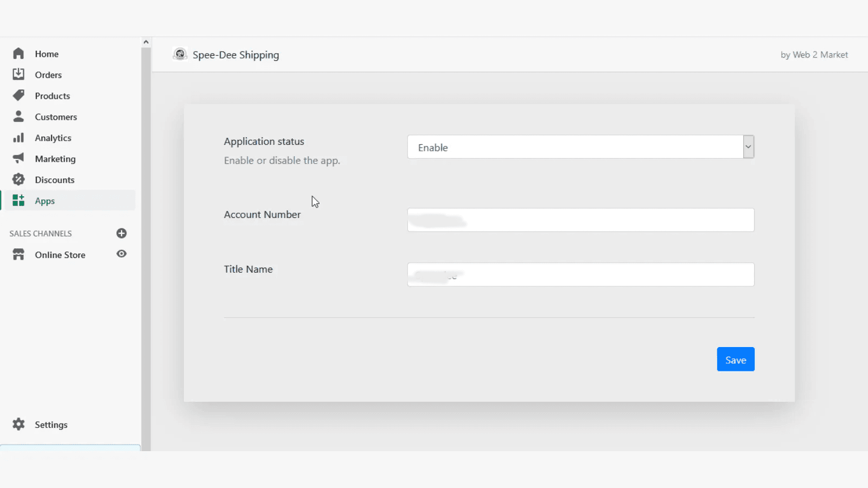
Task: Open the Discounts badge icon
Action: (x=18, y=179)
